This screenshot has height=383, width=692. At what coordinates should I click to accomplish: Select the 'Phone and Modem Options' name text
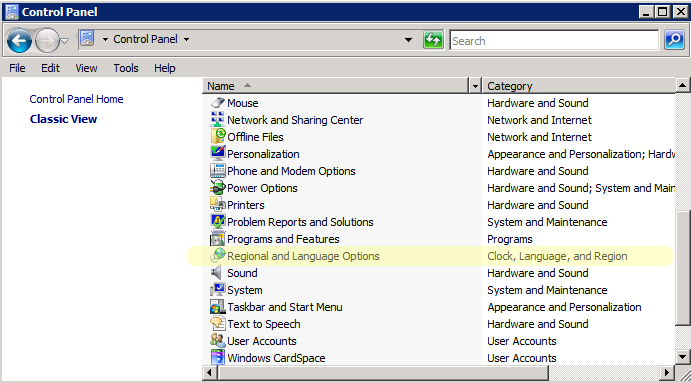(291, 171)
